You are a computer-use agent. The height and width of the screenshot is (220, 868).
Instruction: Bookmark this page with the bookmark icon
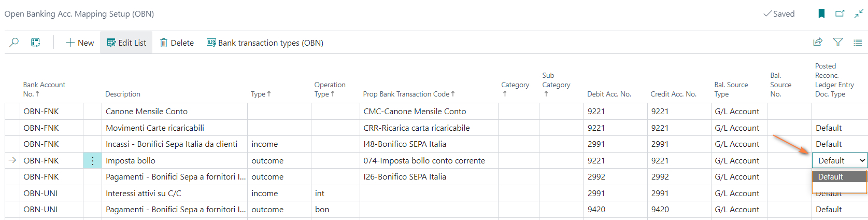(x=821, y=13)
